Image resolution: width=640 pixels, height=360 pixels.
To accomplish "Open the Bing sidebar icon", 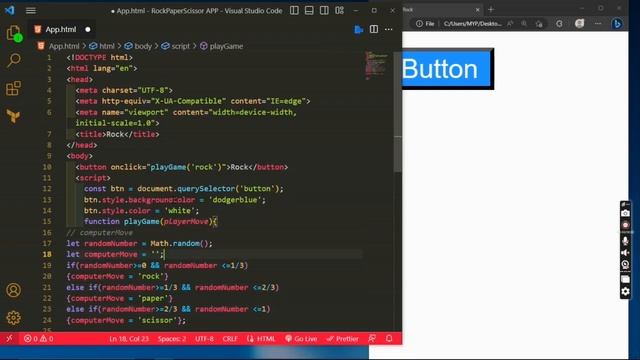I will click(617, 24).
